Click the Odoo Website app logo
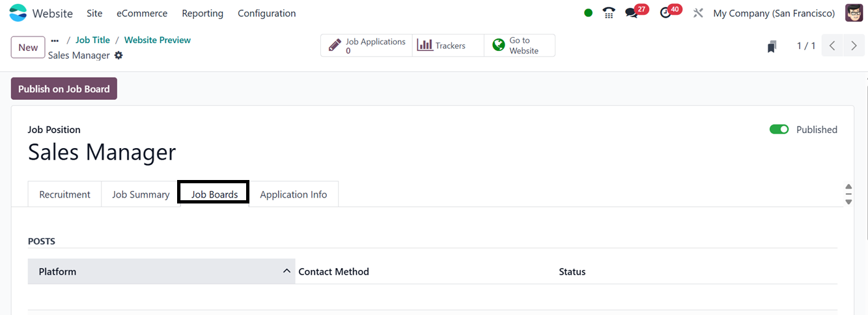 18,13
